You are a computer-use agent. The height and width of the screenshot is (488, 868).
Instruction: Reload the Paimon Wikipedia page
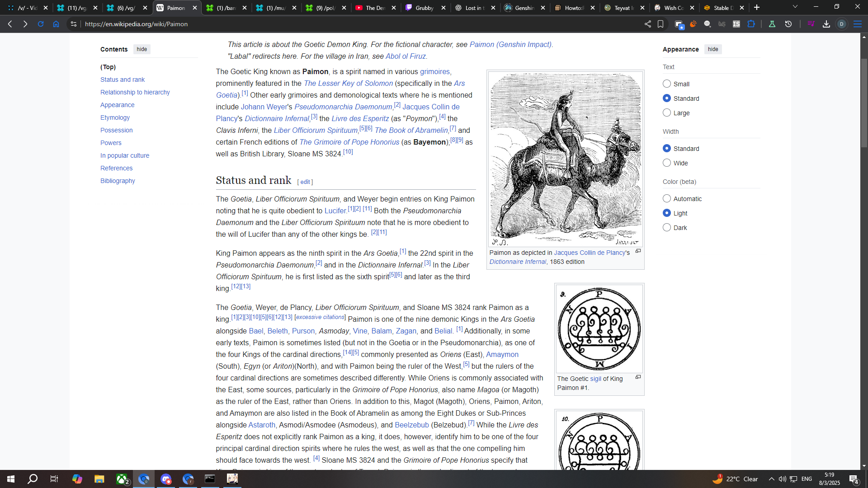(x=41, y=24)
